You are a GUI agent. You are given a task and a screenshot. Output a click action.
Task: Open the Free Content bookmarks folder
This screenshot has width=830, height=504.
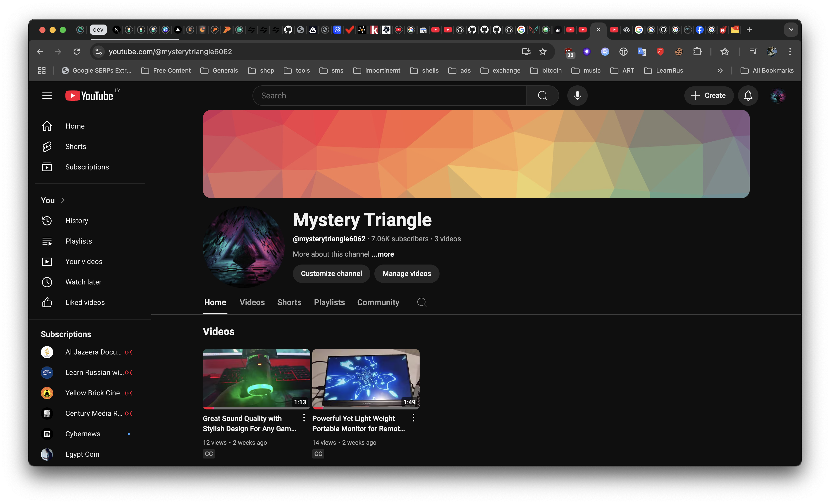click(x=166, y=71)
